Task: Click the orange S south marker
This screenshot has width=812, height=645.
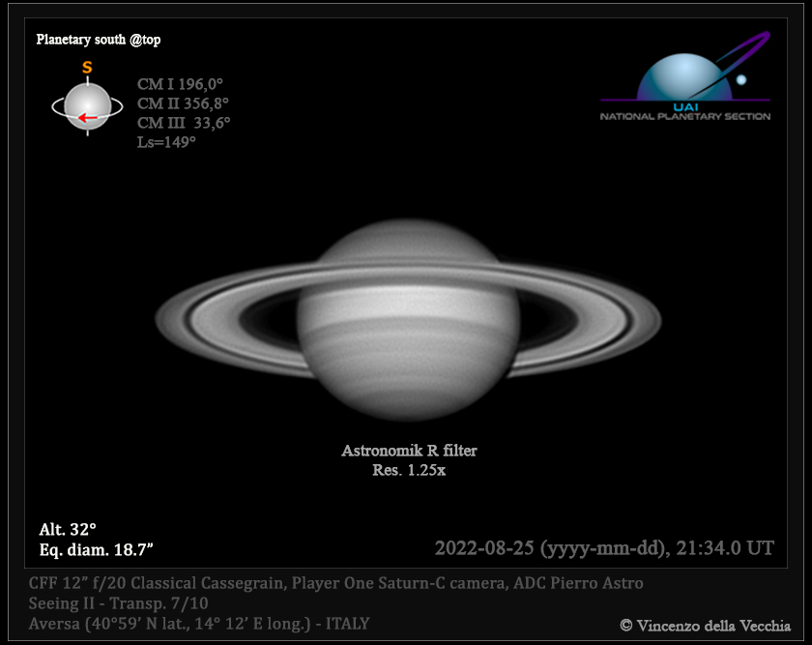Action: (87, 68)
